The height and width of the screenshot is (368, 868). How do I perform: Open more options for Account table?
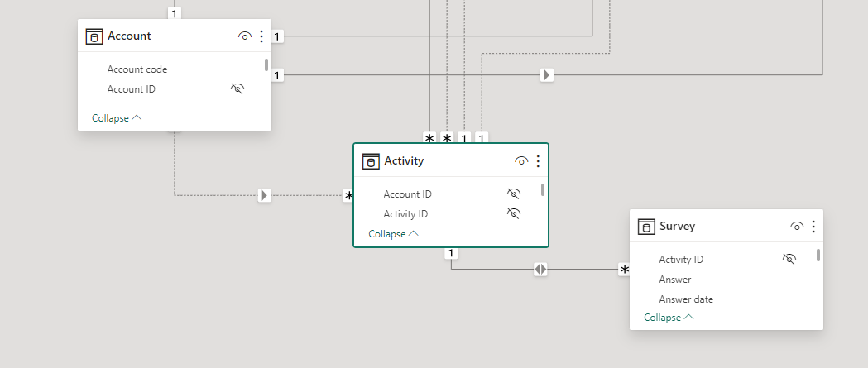pos(261,36)
